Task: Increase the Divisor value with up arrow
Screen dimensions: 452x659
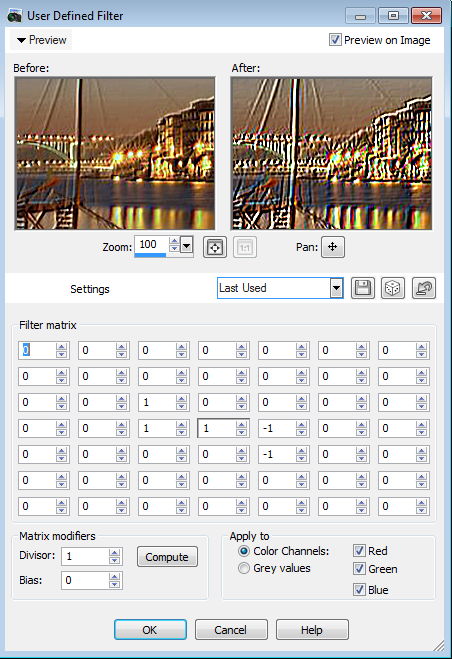Action: point(114,552)
